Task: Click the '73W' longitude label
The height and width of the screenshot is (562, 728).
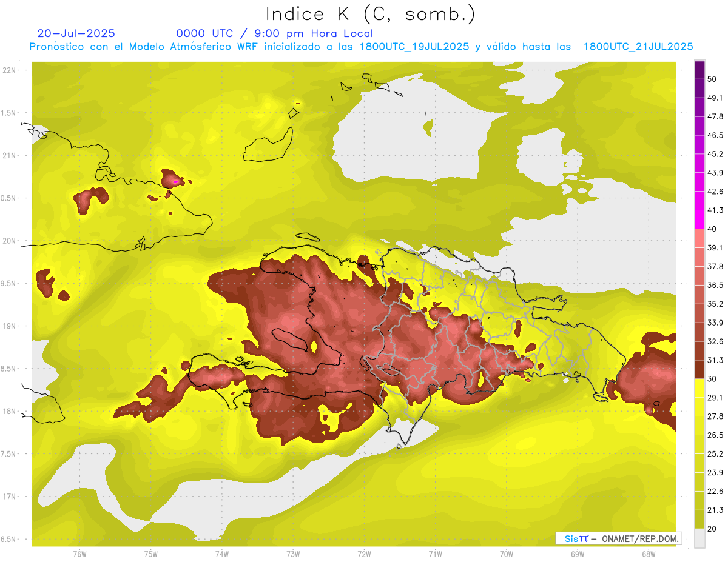Action: (293, 554)
